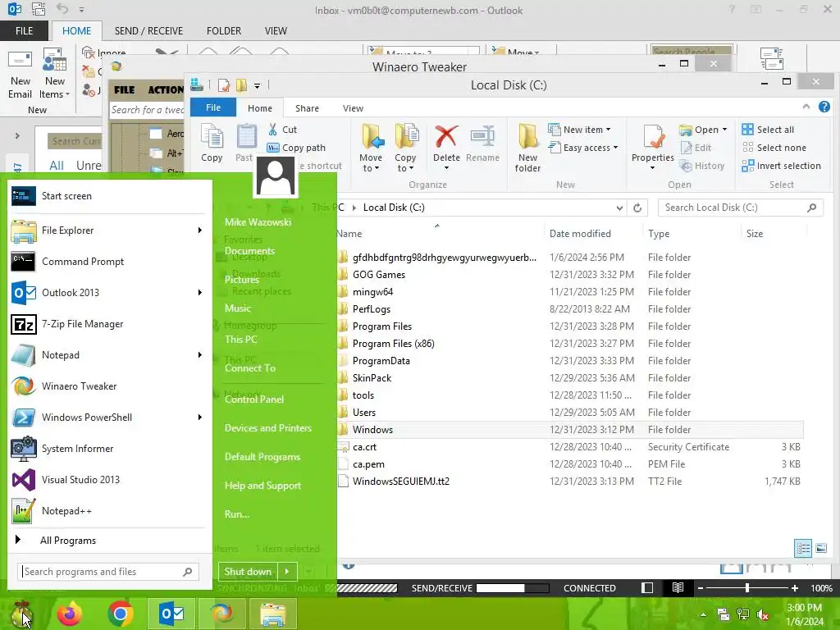Click Mike Wazowski user account picture
The image size is (840, 630).
(x=276, y=176)
